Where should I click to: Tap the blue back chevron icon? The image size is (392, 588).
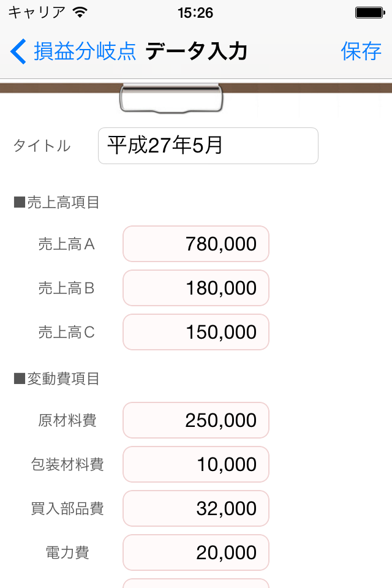coord(18,52)
